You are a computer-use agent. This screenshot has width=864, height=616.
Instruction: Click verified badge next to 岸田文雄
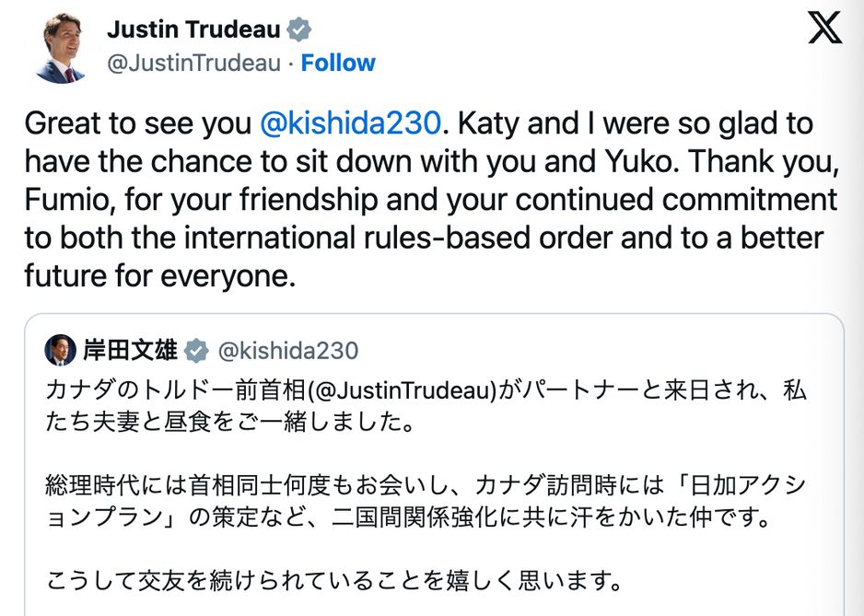pos(196,351)
